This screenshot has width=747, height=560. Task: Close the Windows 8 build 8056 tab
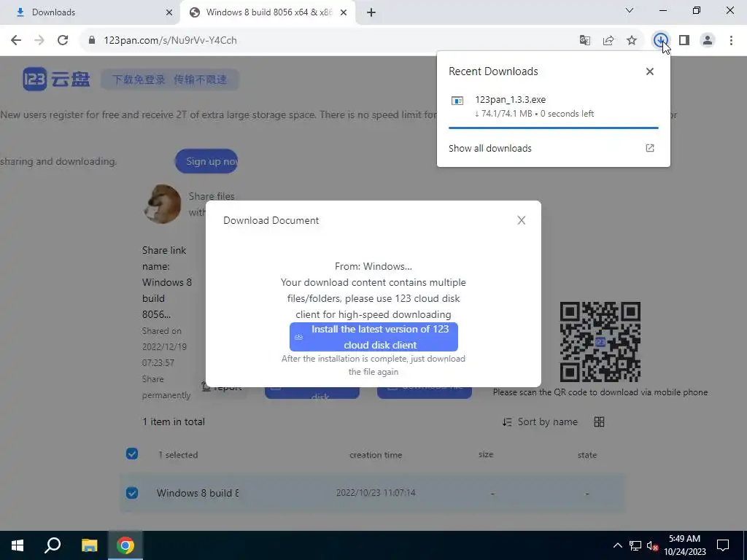pos(344,12)
